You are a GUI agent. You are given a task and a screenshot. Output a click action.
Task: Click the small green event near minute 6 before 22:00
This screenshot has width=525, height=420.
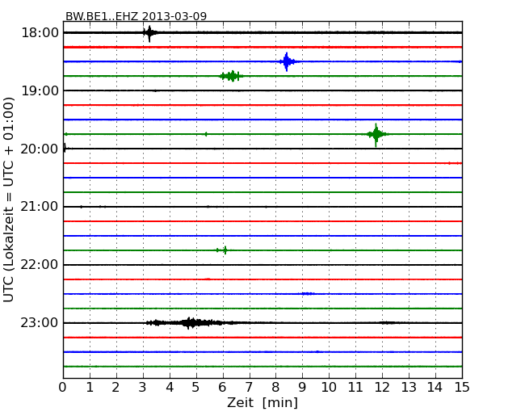223,250
